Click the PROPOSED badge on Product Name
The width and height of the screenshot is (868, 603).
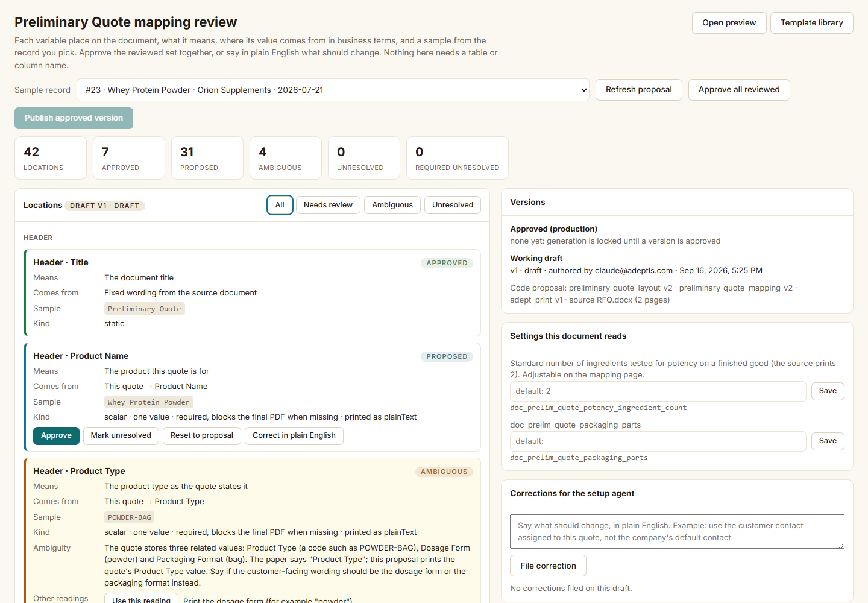(447, 356)
